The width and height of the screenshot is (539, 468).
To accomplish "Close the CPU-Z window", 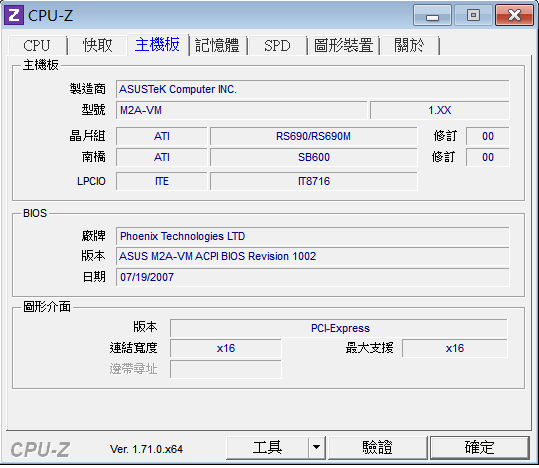I will 514,15.
